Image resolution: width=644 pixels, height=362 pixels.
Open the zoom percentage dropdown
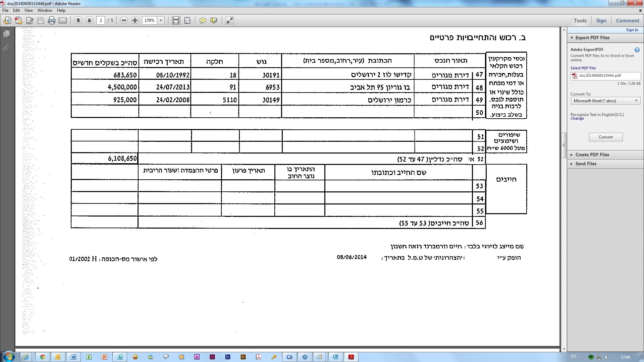click(x=161, y=20)
